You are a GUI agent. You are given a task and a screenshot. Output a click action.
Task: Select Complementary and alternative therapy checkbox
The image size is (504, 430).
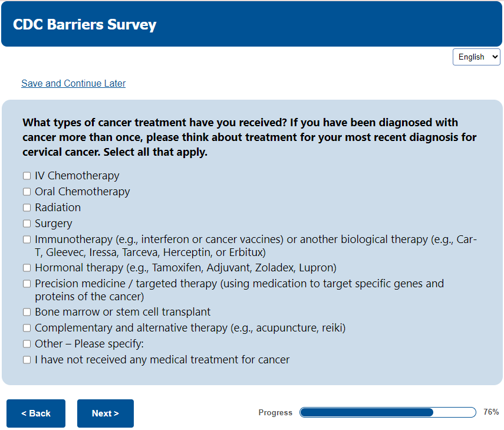(x=27, y=328)
